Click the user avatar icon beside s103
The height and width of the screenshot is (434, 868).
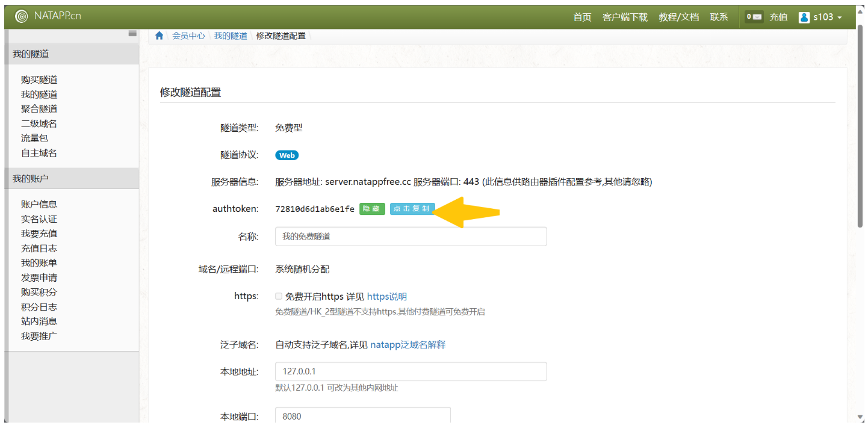(804, 17)
